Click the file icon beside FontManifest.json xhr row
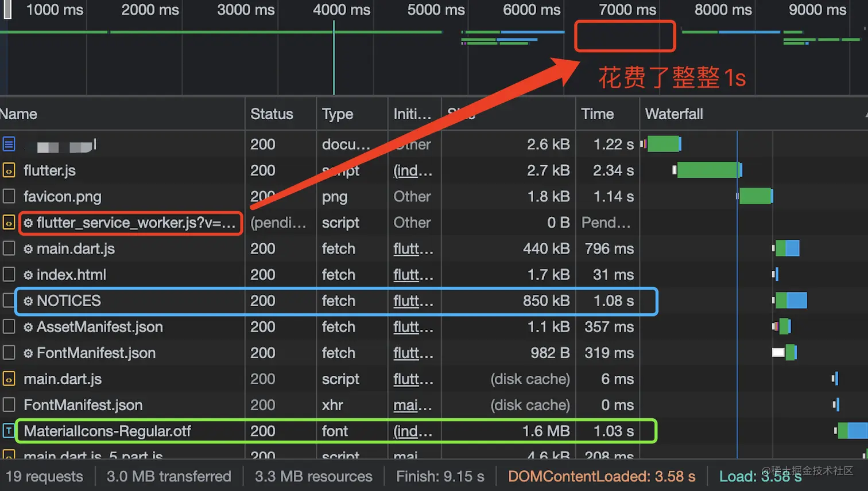Image resolution: width=868 pixels, height=491 pixels. (x=9, y=405)
